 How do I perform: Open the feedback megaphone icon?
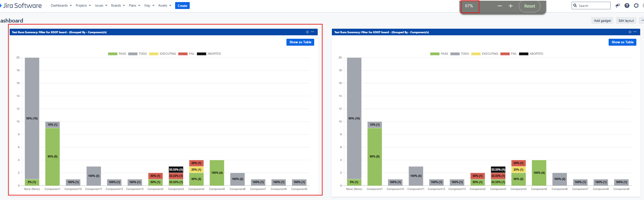pos(618,6)
